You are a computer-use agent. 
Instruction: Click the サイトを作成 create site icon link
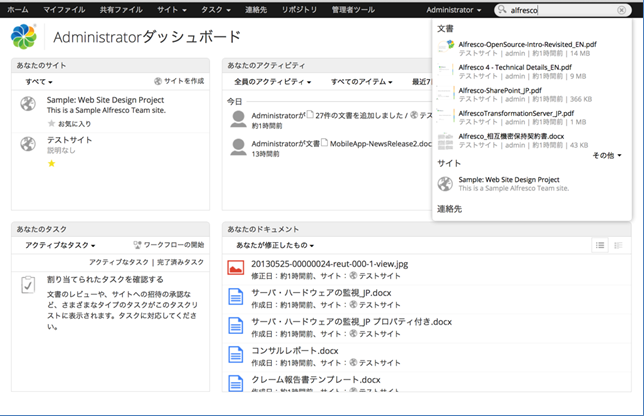tap(179, 81)
